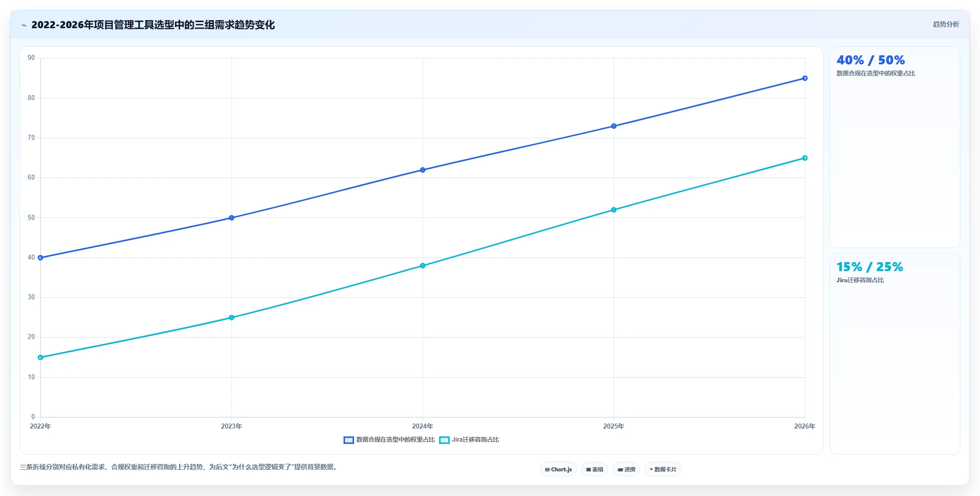The image size is (980, 496).
Task: Click the 30 y-axis label
Action: click(31, 297)
